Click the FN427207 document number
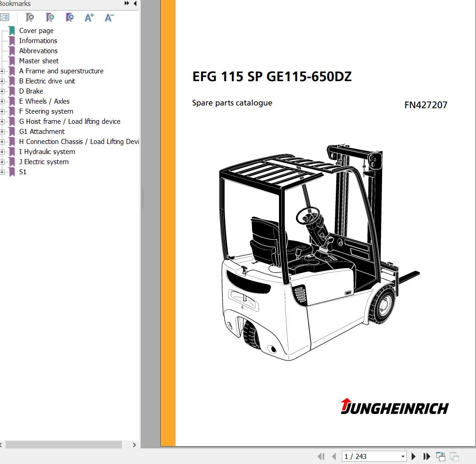This screenshot has height=464, width=476. click(426, 105)
